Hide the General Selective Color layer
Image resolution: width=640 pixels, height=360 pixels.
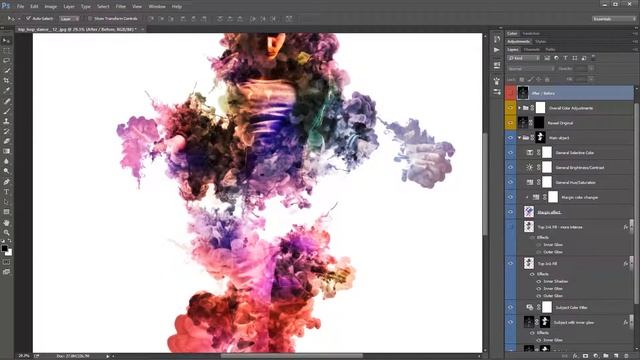tap(510, 153)
